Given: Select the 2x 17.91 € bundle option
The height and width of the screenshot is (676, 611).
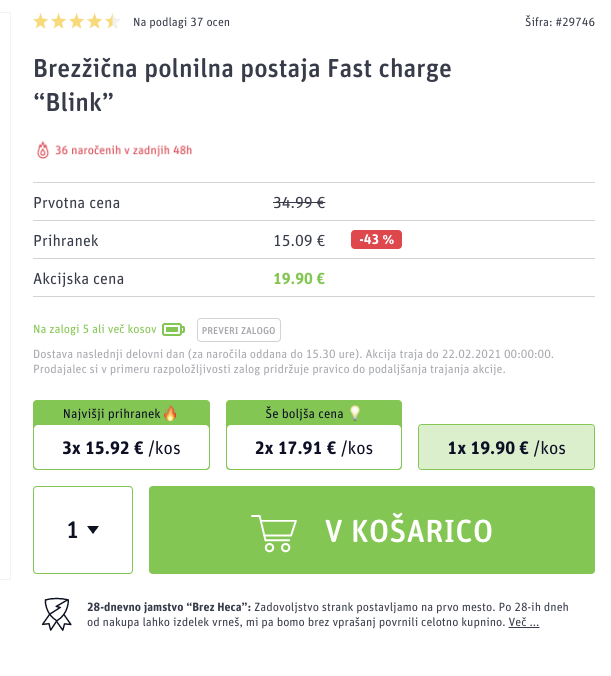Looking at the screenshot, I should (314, 448).
